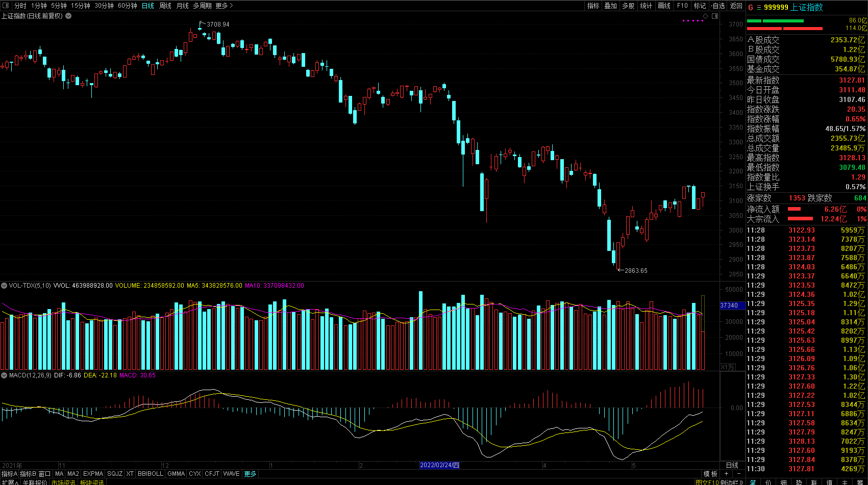The height and width of the screenshot is (485, 868).
Task: Select the 势 trend tab in sidebar
Action: click(799, 482)
